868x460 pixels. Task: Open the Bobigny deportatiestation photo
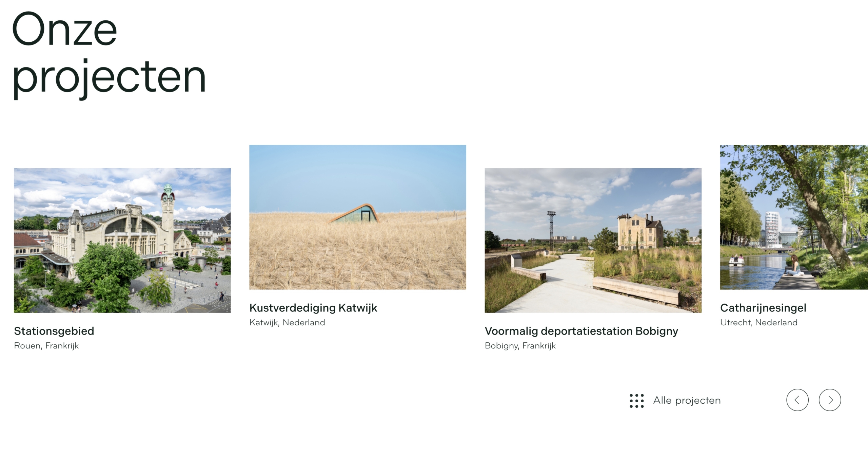[593, 240]
